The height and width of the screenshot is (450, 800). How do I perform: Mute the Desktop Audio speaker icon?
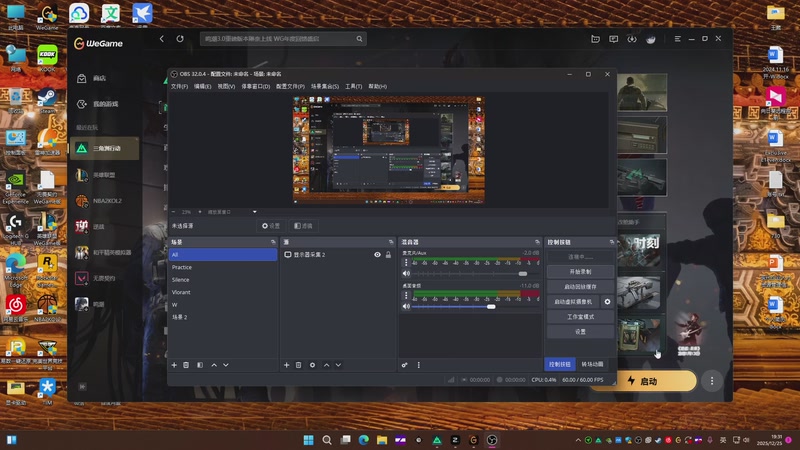[406, 307]
